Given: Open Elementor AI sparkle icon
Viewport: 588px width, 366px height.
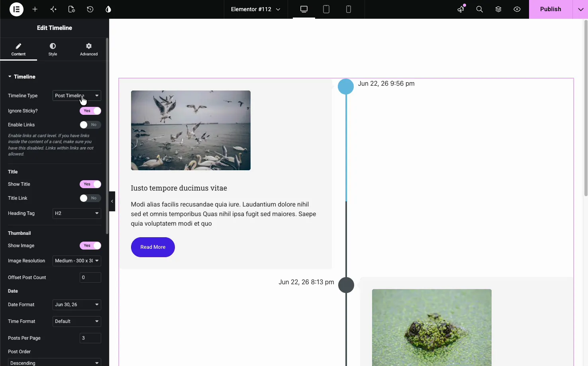Looking at the screenshot, I should [x=53, y=9].
